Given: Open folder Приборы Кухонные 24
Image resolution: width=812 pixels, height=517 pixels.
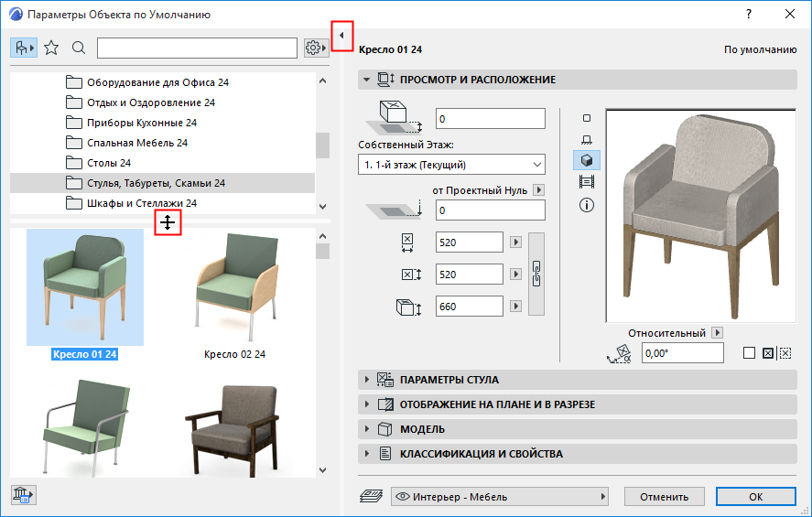Looking at the screenshot, I should (x=162, y=123).
